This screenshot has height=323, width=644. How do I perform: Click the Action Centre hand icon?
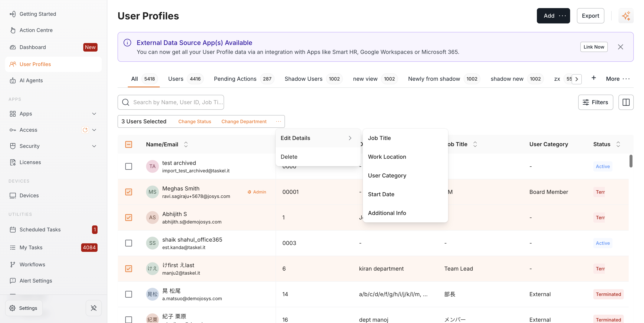tap(13, 30)
